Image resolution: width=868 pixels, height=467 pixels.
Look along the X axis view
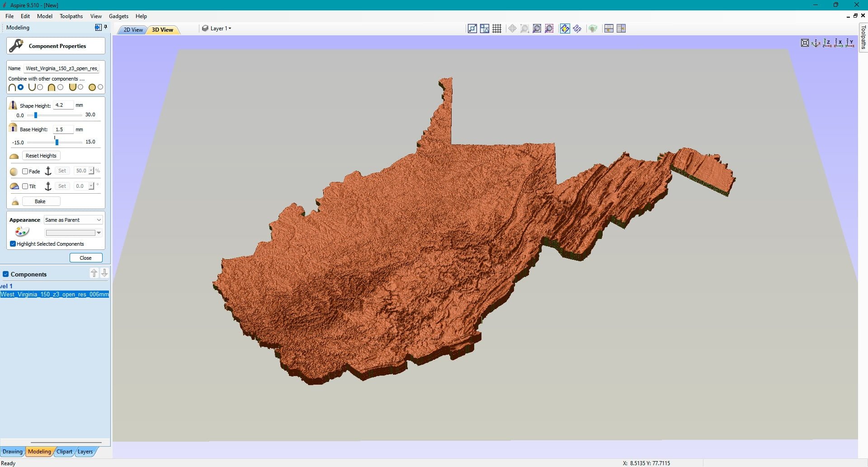839,43
